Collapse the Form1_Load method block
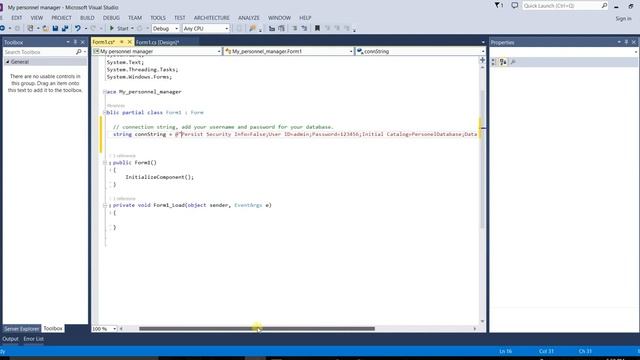640x360 pixels. click(104, 205)
